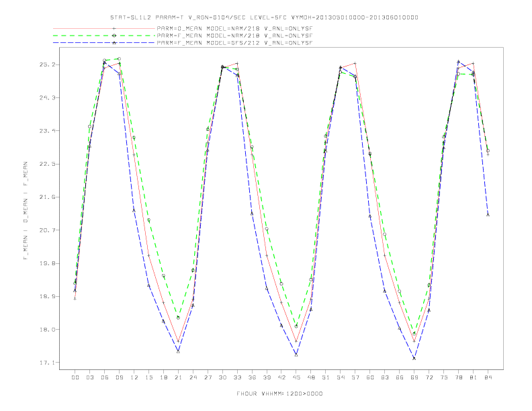
Task: Click the 36 forecast hour label
Action: click(252, 377)
